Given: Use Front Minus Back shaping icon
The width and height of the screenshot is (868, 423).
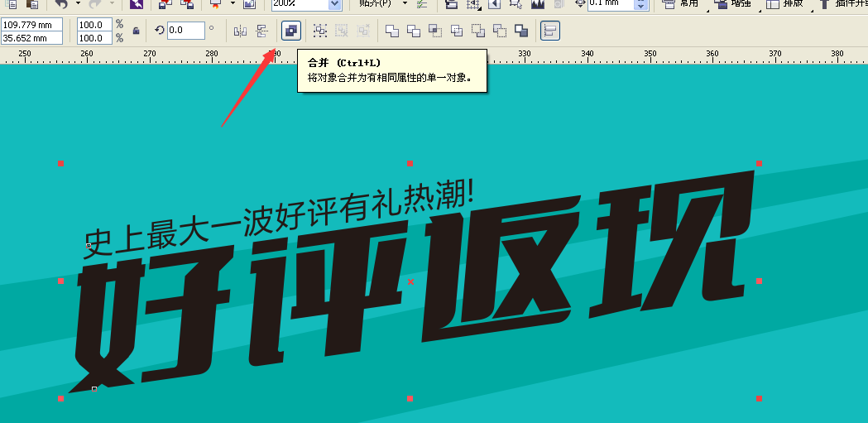Looking at the screenshot, I should pyautogui.click(x=478, y=31).
